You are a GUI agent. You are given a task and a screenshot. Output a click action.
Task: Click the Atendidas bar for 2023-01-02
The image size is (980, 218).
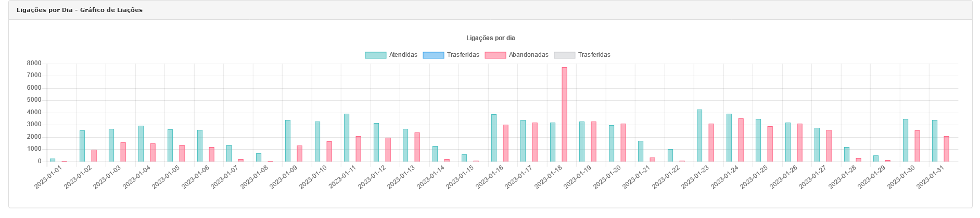point(82,146)
